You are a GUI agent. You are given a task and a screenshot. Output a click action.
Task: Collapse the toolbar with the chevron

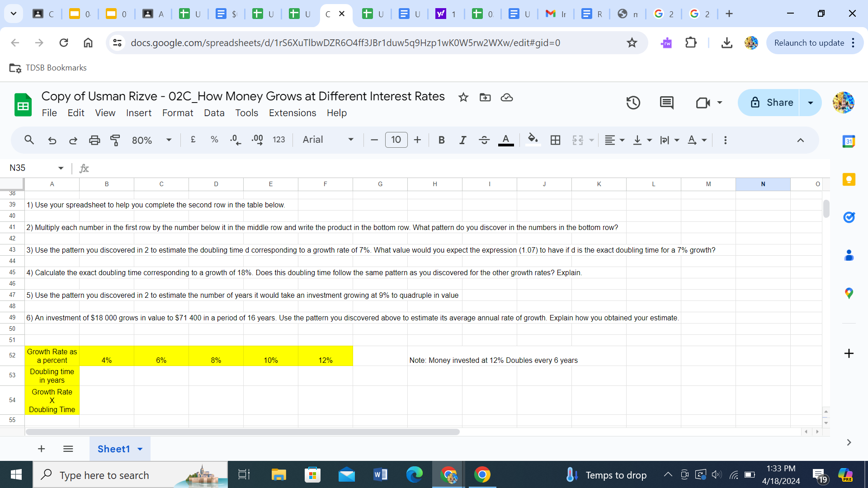click(x=801, y=140)
